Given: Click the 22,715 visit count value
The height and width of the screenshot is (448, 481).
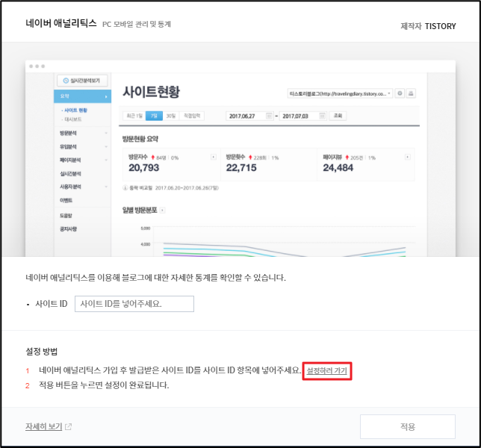Looking at the screenshot, I should point(241,168).
